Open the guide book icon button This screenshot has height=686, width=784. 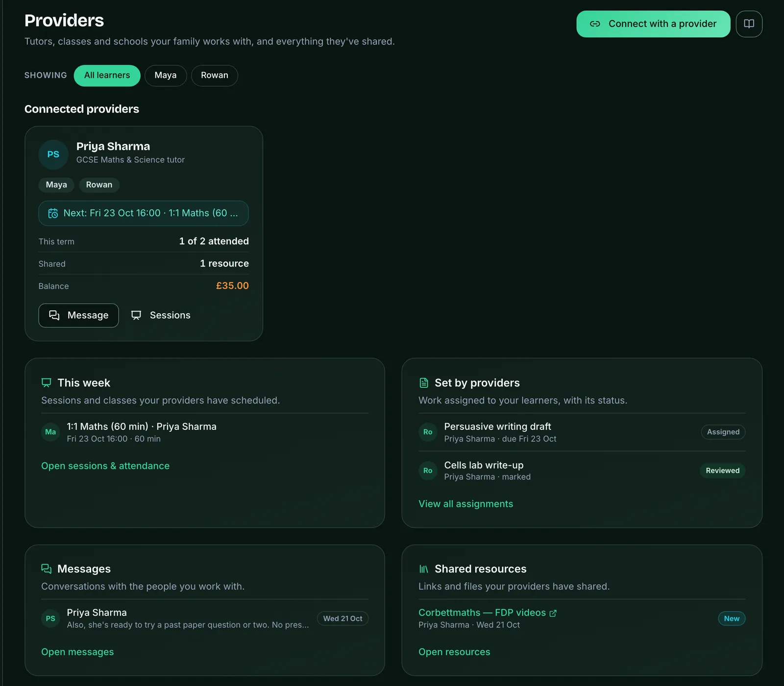pos(749,24)
